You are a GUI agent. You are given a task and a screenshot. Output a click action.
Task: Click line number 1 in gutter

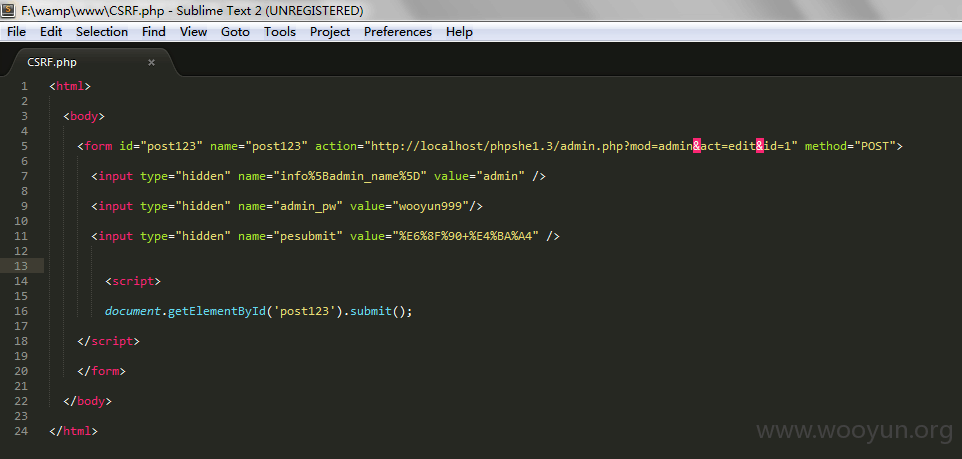[24, 86]
